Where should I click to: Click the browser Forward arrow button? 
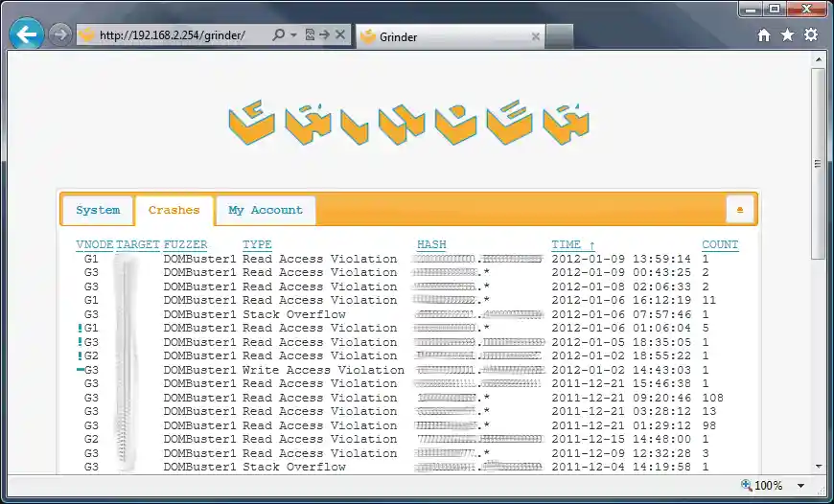[x=60, y=35]
